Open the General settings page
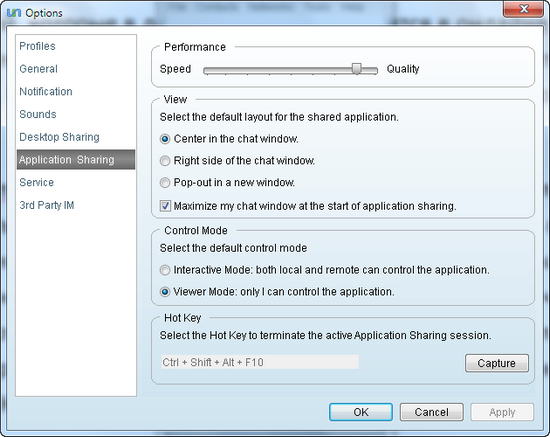Viewport: 550px width, 437px height. click(x=38, y=69)
